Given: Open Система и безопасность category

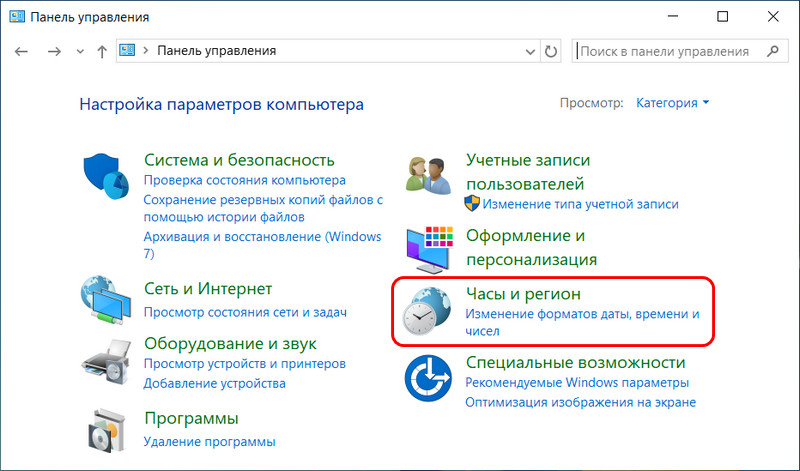Looking at the screenshot, I should tap(239, 160).
